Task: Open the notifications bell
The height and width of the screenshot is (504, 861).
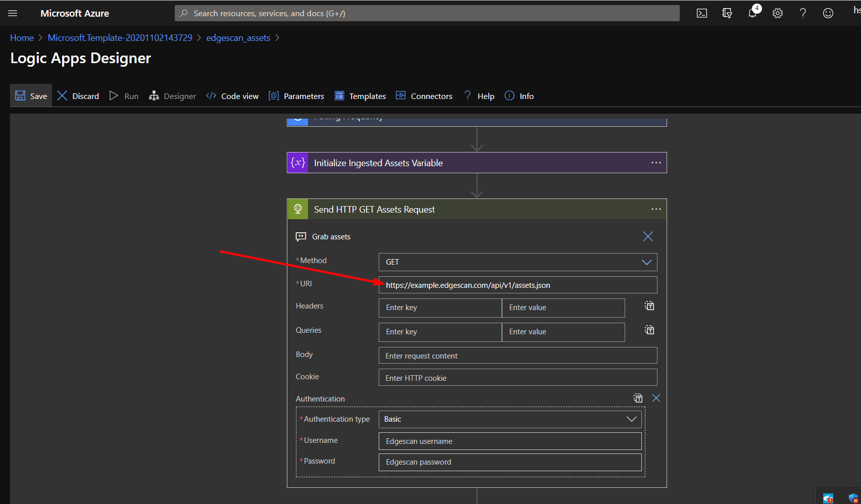Action: click(x=752, y=13)
